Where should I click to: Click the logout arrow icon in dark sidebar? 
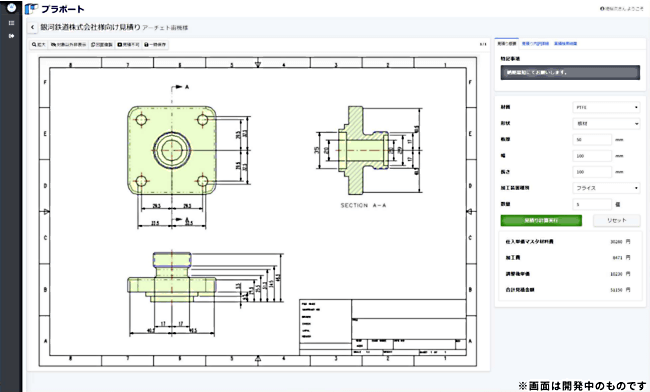[x=11, y=36]
